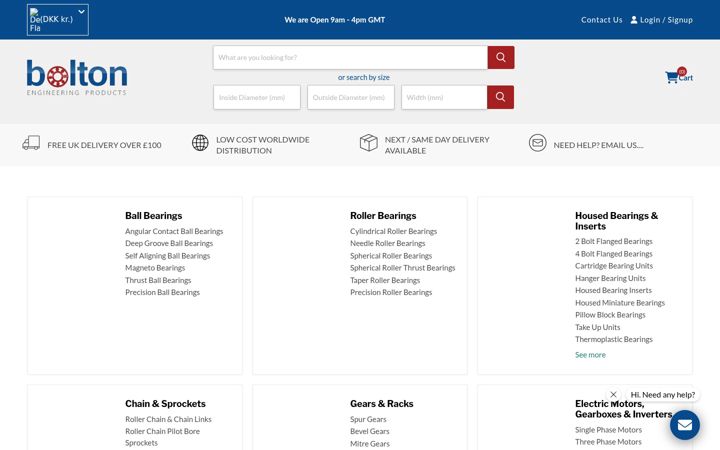720x450 pixels.
Task: Open Spherical Roller Bearings link
Action: (391, 256)
